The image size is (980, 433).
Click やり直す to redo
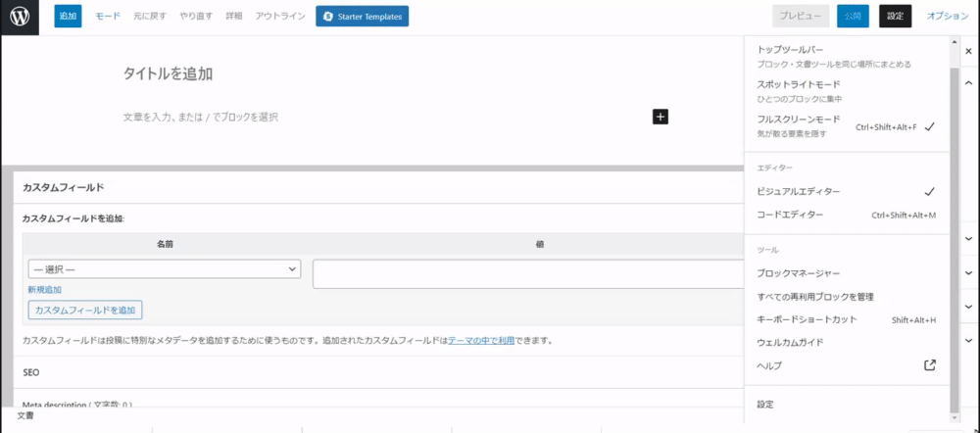pos(197,17)
